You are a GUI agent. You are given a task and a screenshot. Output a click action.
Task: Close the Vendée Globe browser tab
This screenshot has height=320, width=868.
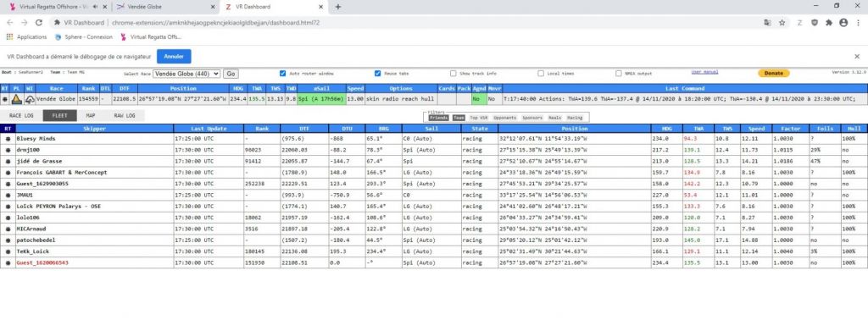coord(213,7)
